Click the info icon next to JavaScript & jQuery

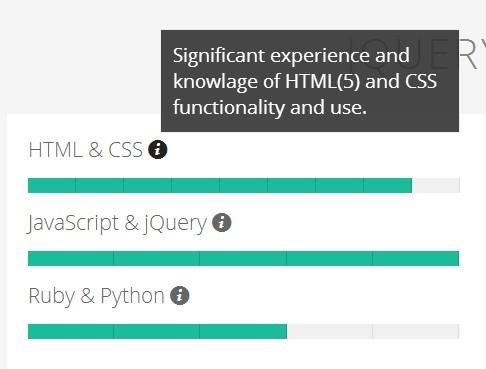coord(222,222)
